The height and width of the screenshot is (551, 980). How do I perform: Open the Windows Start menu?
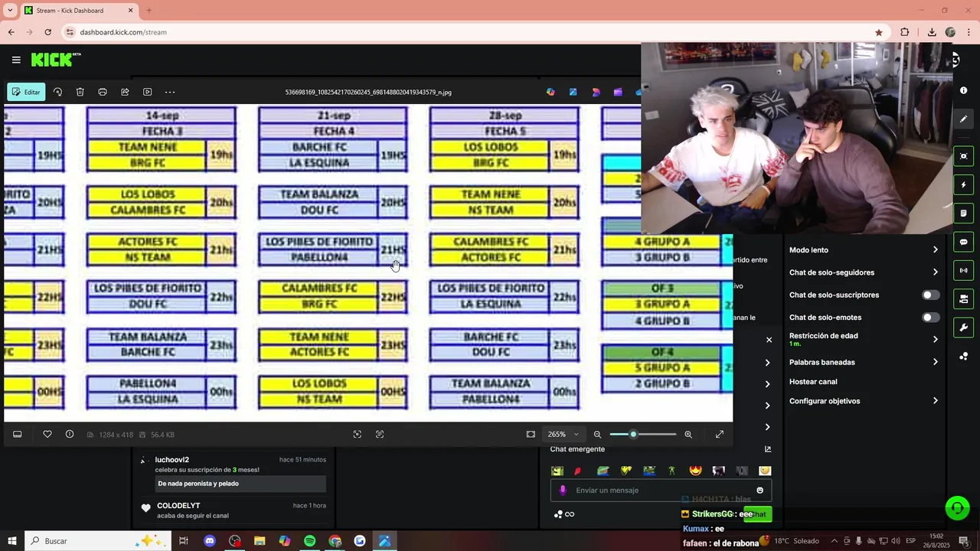12,541
